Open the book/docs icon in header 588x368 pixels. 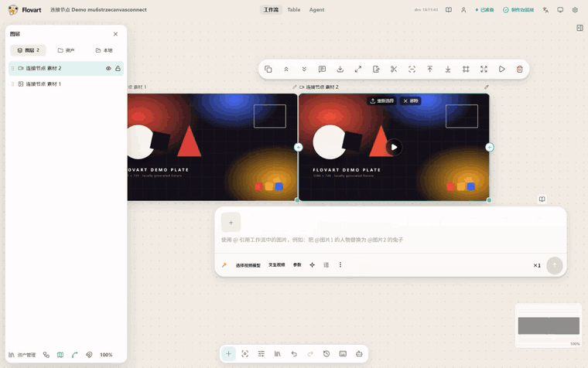(x=449, y=10)
